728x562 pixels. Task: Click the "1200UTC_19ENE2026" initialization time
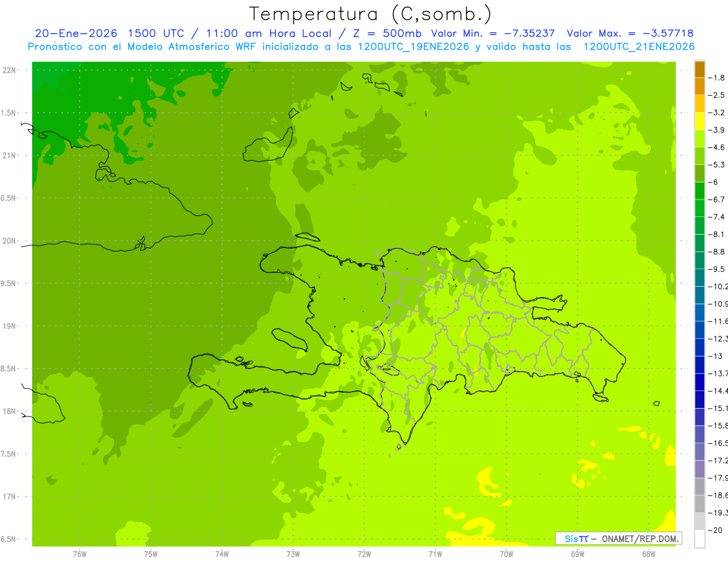pos(413,47)
